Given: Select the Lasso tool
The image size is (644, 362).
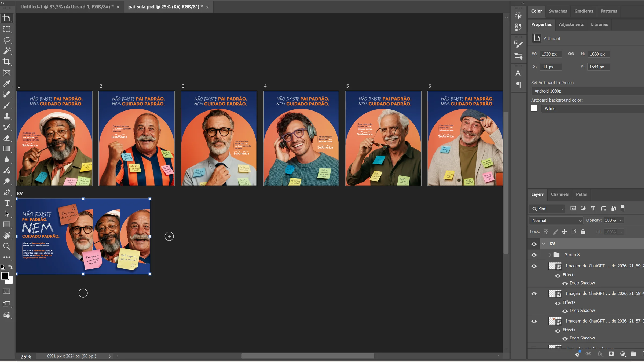Looking at the screenshot, I should click(x=7, y=40).
